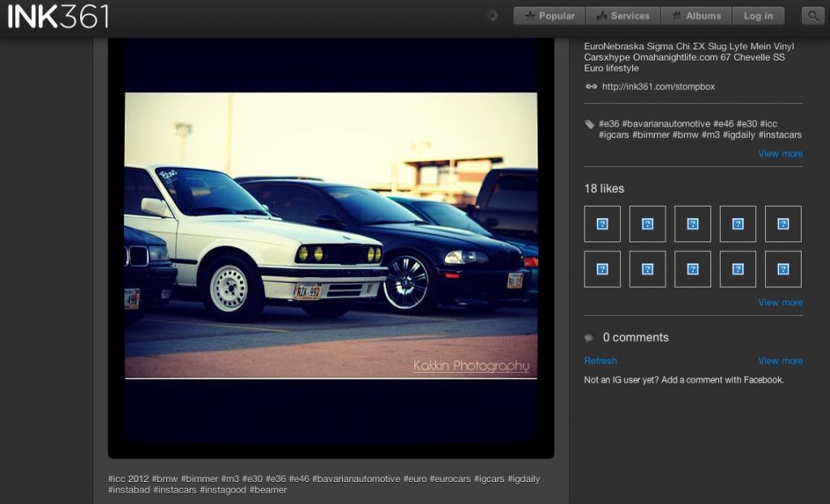Open the Popular menu
This screenshot has height=504, width=830.
(x=550, y=15)
